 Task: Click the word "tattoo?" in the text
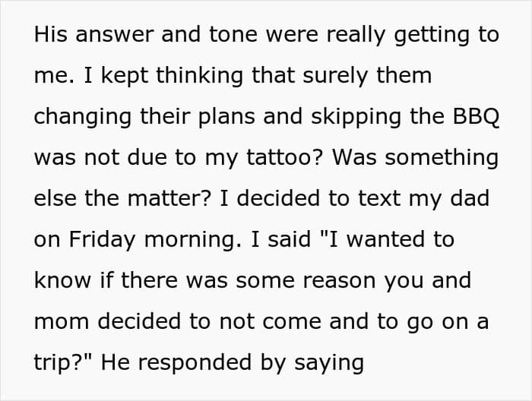pyautogui.click(x=284, y=157)
